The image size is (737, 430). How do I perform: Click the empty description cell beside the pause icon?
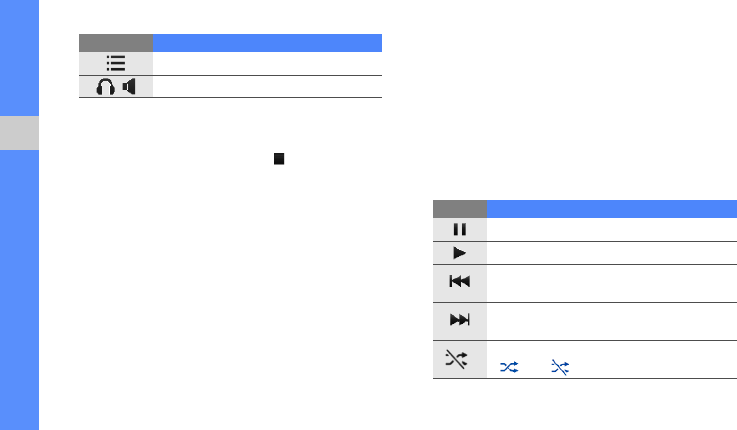tap(612, 230)
